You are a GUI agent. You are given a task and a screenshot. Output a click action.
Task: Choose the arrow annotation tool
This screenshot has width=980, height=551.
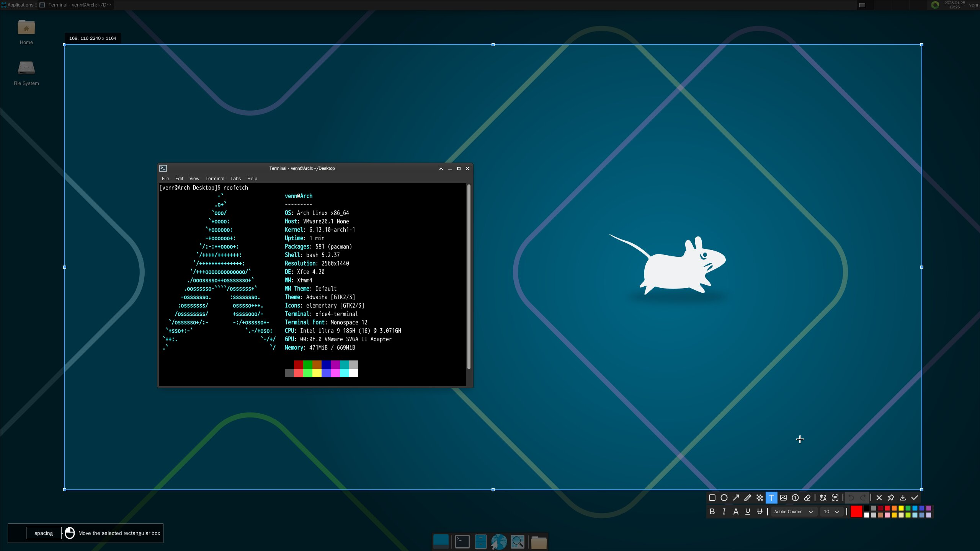pyautogui.click(x=736, y=498)
